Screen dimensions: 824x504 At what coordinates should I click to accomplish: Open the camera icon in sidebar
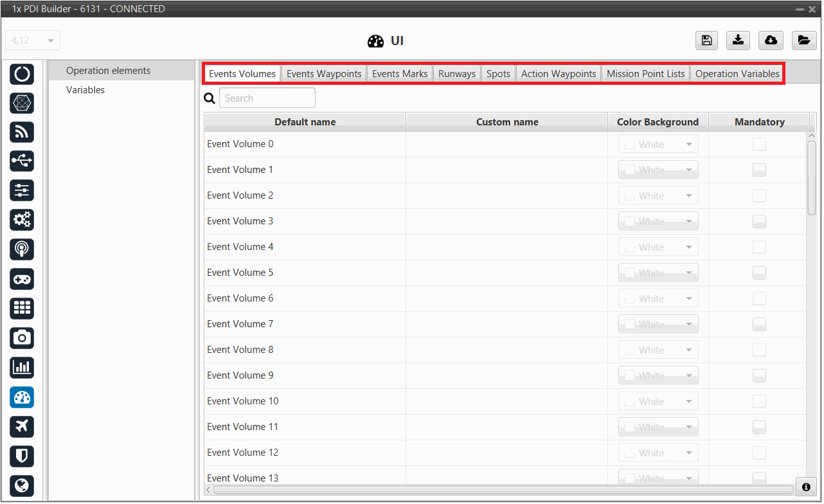pos(22,337)
